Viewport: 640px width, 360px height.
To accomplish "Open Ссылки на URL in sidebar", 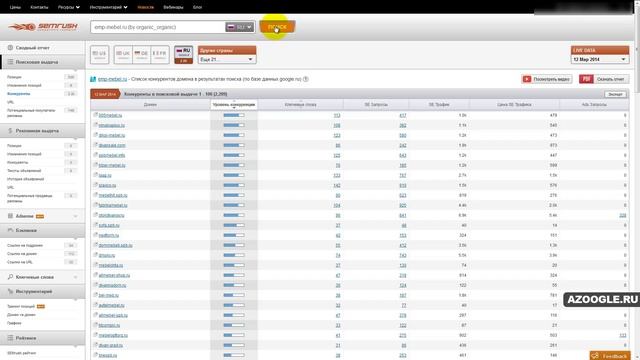I will pos(20,262).
